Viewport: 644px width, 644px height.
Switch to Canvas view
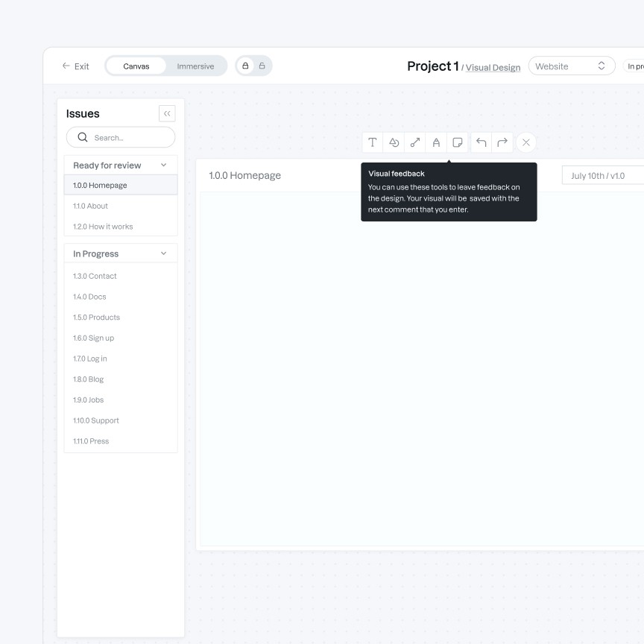(136, 66)
